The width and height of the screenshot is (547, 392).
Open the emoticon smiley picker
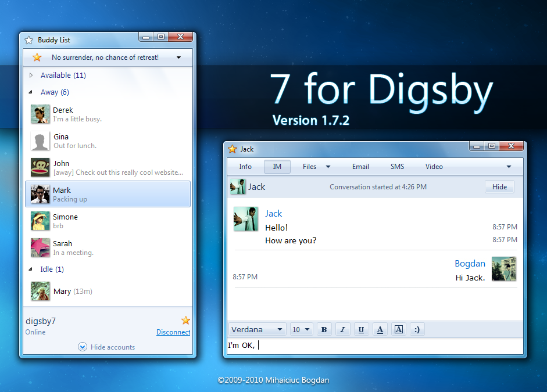click(x=417, y=329)
